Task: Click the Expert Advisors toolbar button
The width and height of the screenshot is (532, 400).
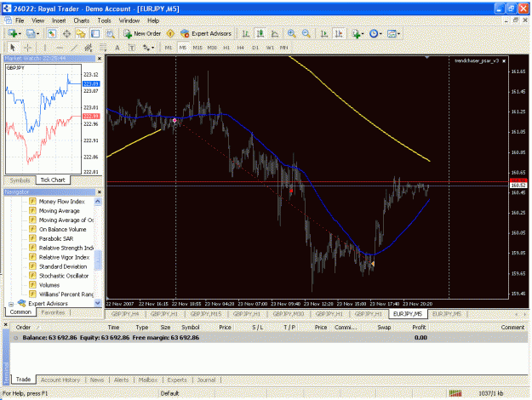Action: coord(206,33)
